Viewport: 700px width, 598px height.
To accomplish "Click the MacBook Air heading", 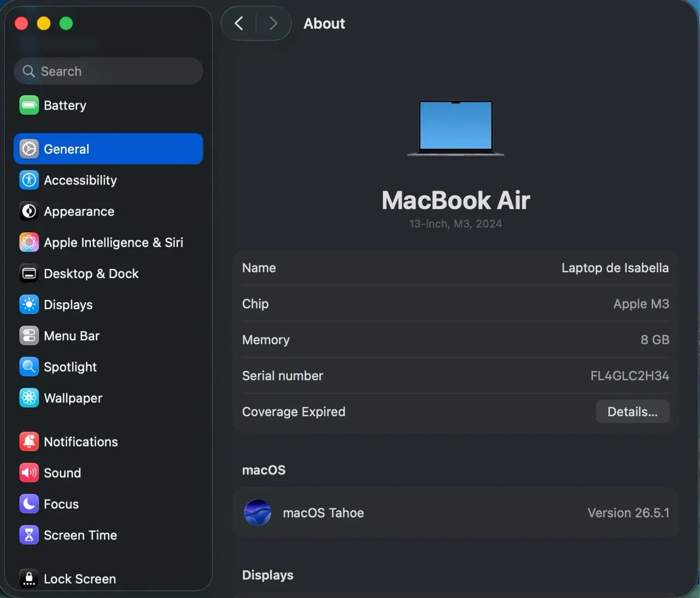I will coord(456,200).
